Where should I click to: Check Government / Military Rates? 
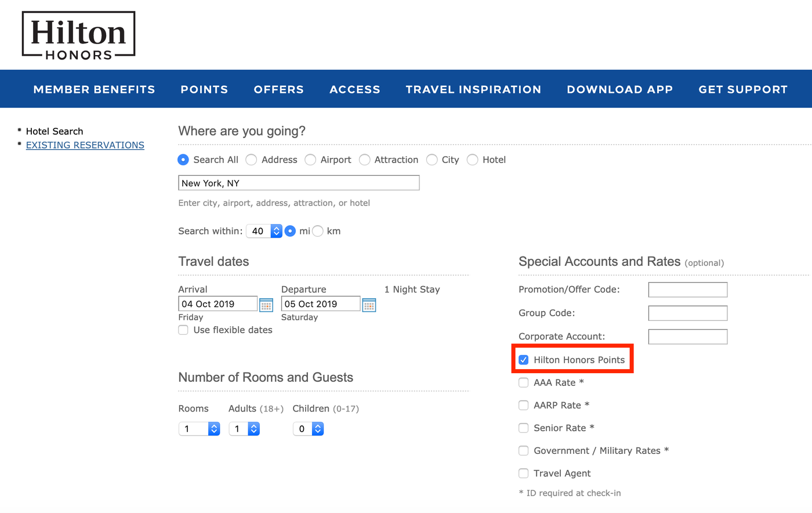click(523, 450)
